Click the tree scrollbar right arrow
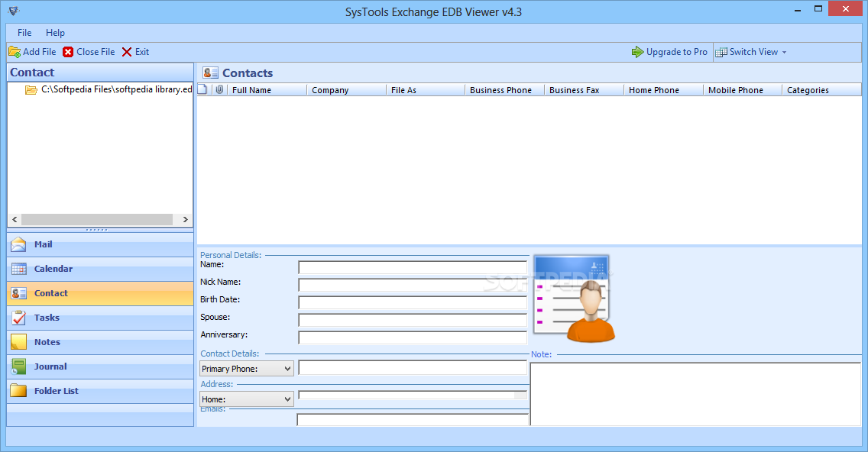The height and width of the screenshot is (452, 868). [x=186, y=220]
